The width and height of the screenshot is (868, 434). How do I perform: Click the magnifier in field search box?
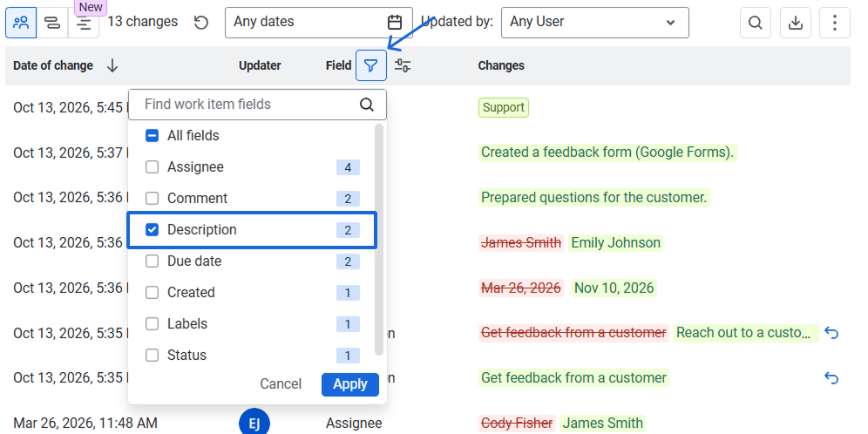(x=367, y=104)
